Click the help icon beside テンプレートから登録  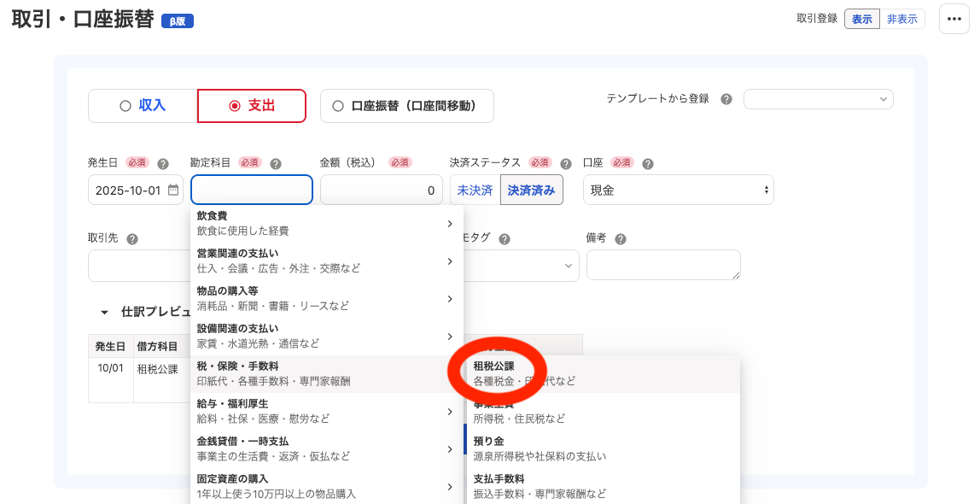(x=725, y=98)
